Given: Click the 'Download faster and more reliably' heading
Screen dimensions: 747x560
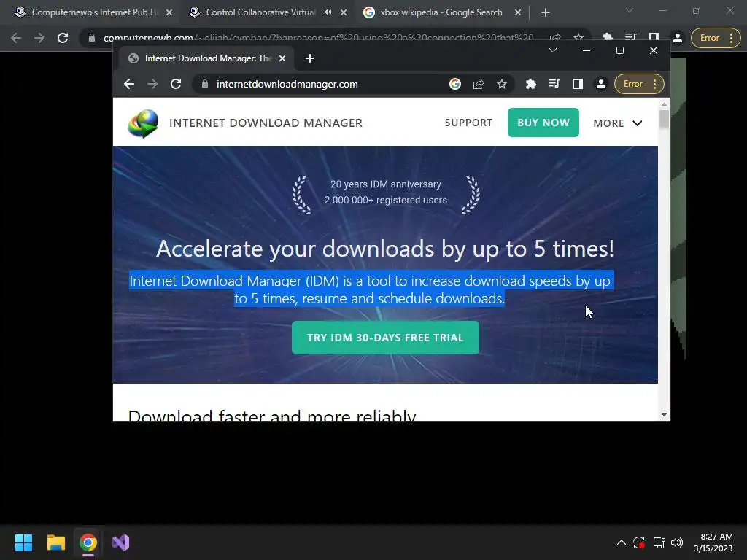Looking at the screenshot, I should (272, 415).
